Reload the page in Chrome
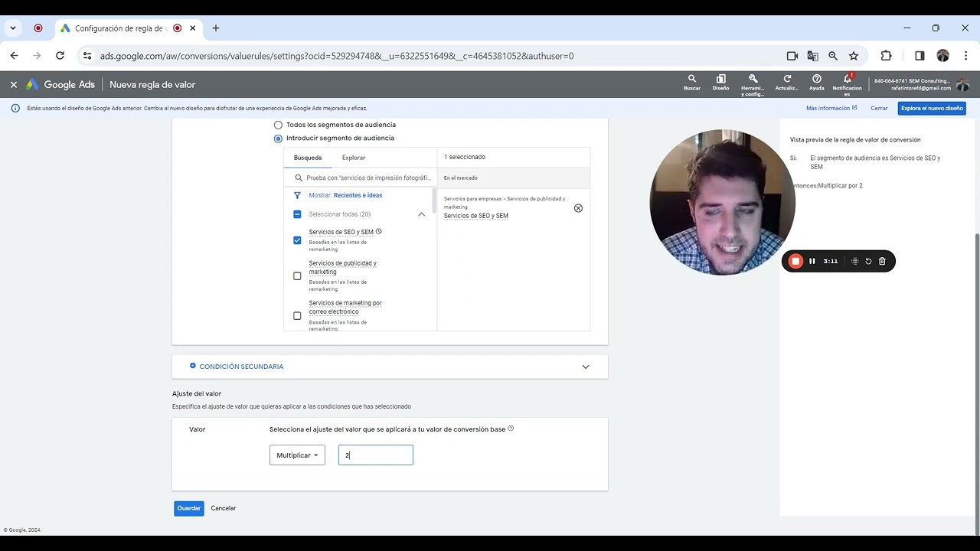 (x=60, y=56)
